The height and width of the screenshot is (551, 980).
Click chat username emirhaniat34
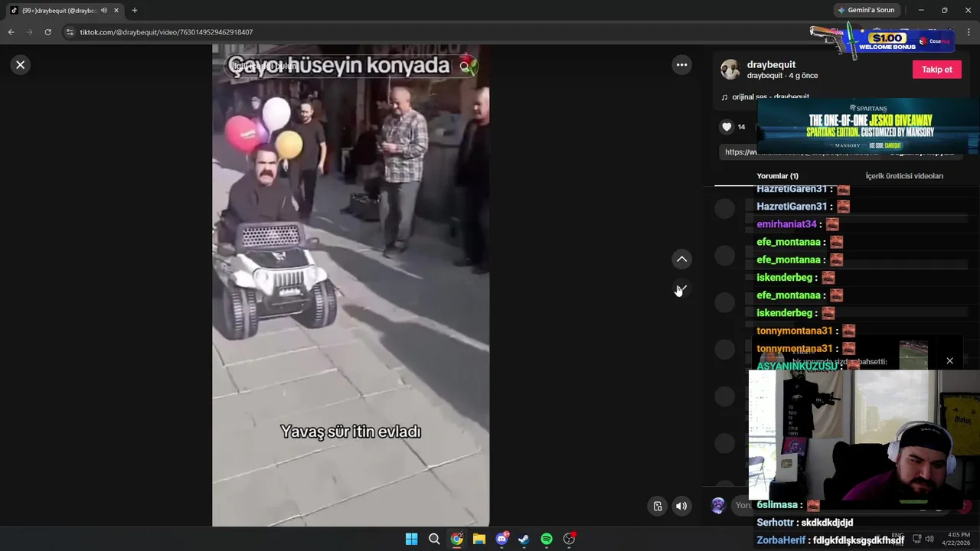[x=786, y=224]
